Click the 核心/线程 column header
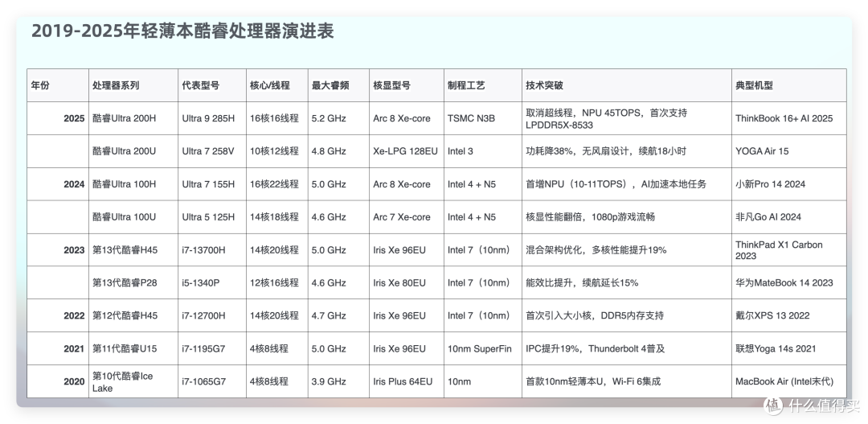Image resolution: width=868 pixels, height=424 pixels. pos(276,85)
